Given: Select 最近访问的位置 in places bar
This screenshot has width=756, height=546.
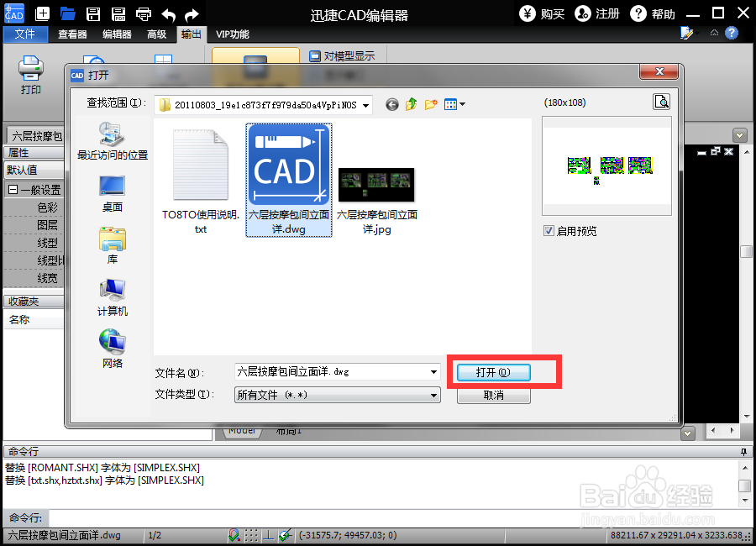Looking at the screenshot, I should tap(113, 141).
